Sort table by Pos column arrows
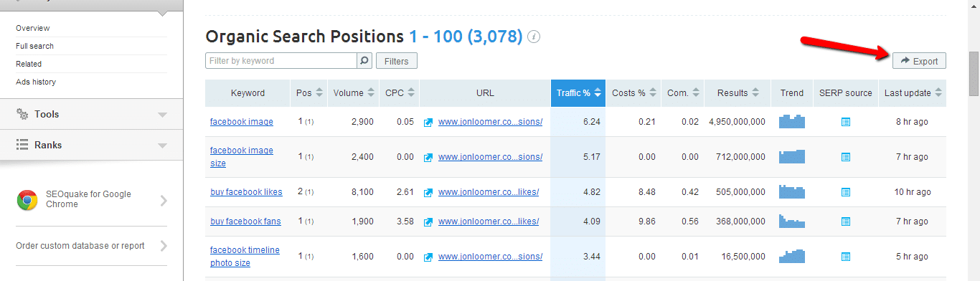 coord(319,92)
